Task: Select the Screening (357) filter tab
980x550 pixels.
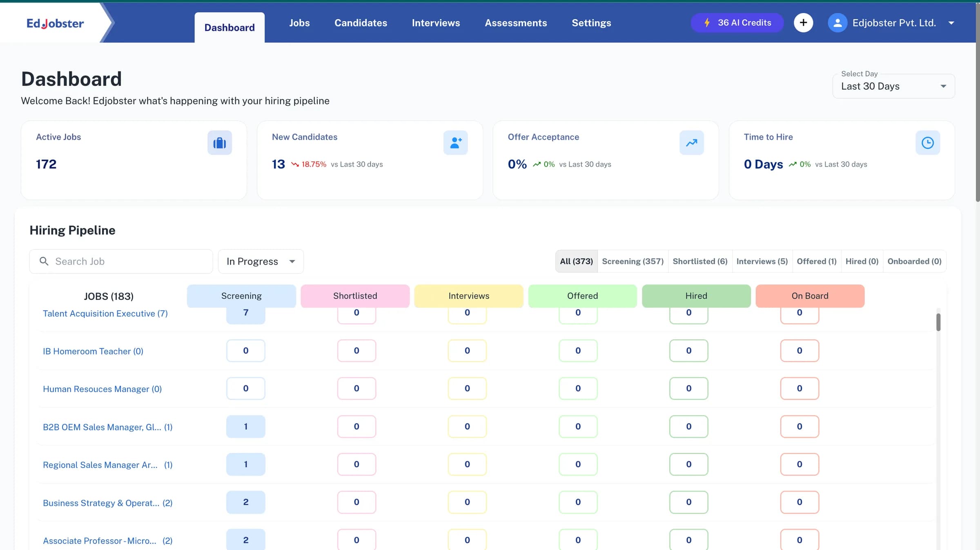Action: (633, 261)
